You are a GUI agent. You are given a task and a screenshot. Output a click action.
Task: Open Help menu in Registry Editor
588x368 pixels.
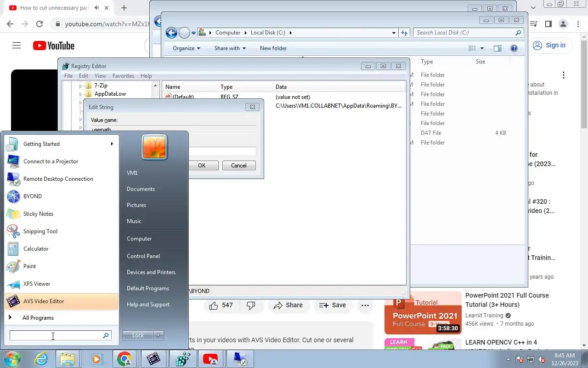tap(146, 76)
